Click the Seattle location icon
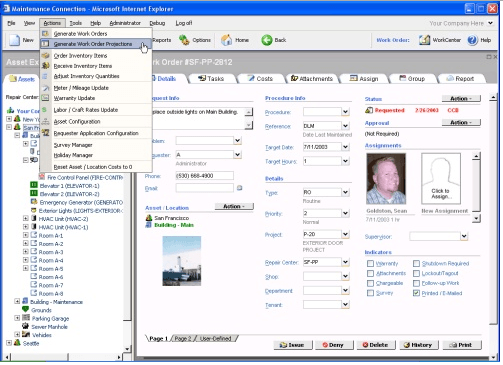Screen dimensions: 503x365 pyautogui.click(x=17, y=342)
